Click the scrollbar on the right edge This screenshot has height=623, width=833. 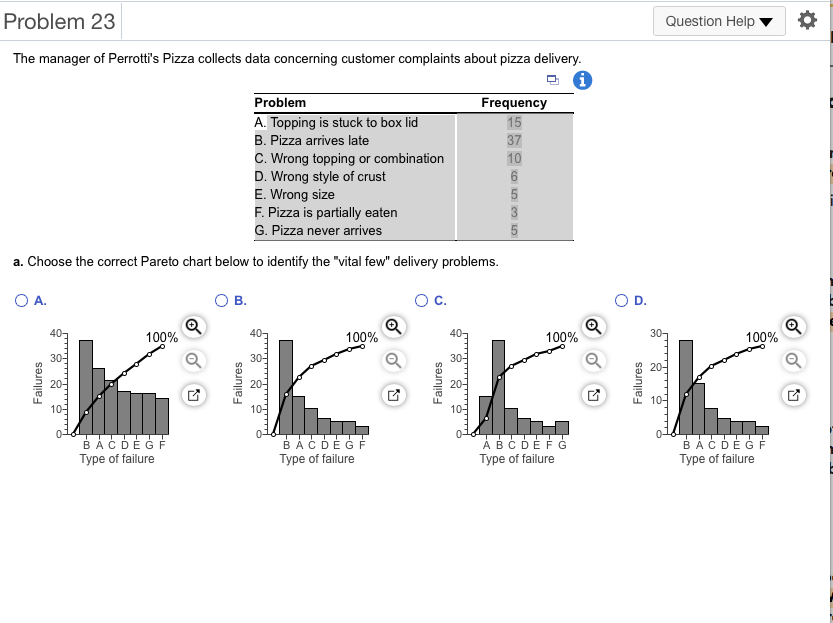828,300
